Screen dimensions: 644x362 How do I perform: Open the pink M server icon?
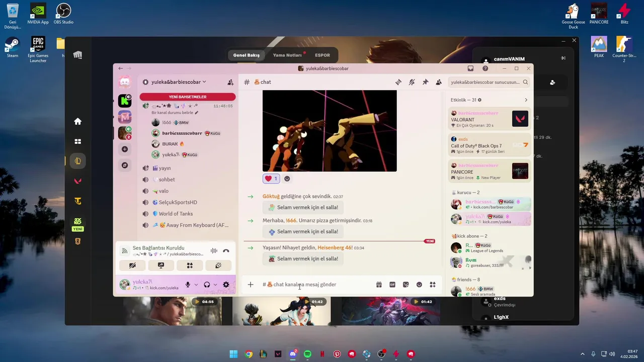125,117
